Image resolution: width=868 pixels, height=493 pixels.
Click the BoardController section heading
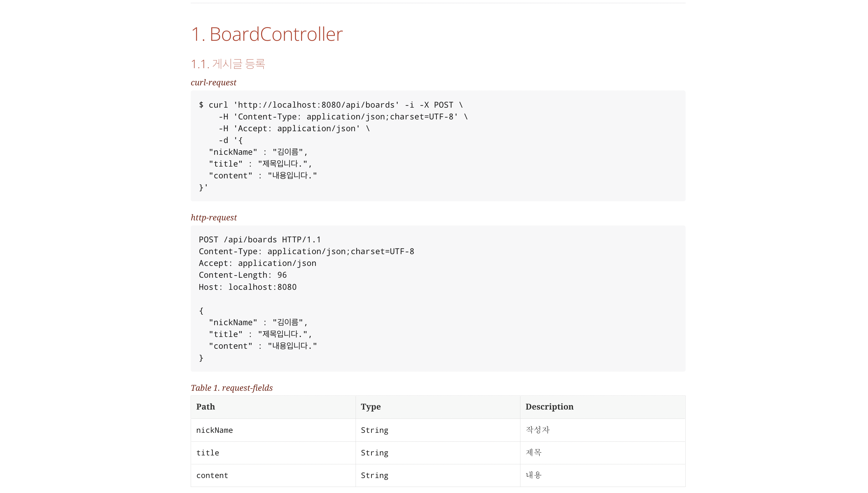[x=267, y=34]
